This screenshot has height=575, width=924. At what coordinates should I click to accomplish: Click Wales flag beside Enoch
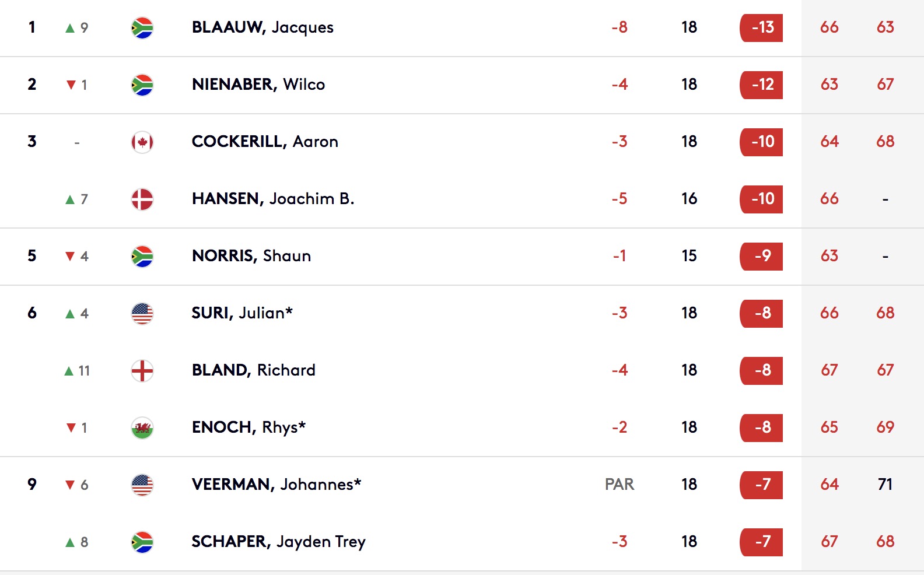pyautogui.click(x=142, y=428)
